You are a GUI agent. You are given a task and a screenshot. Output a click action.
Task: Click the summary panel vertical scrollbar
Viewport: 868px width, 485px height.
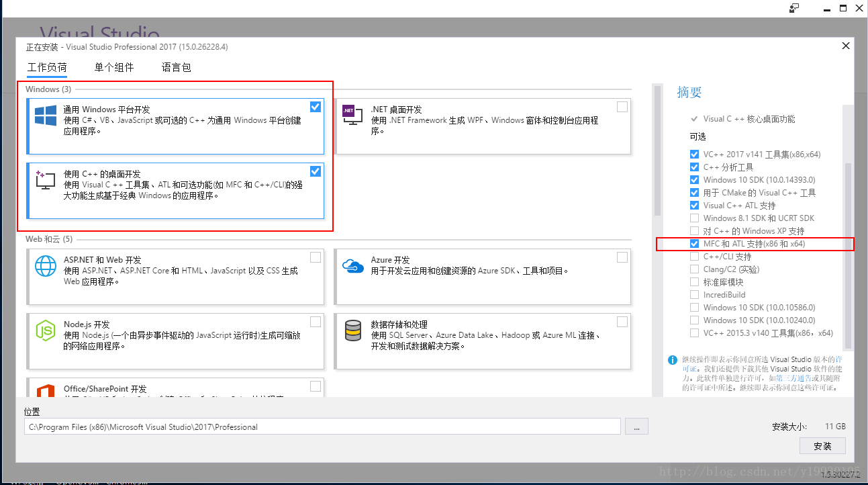(x=849, y=255)
